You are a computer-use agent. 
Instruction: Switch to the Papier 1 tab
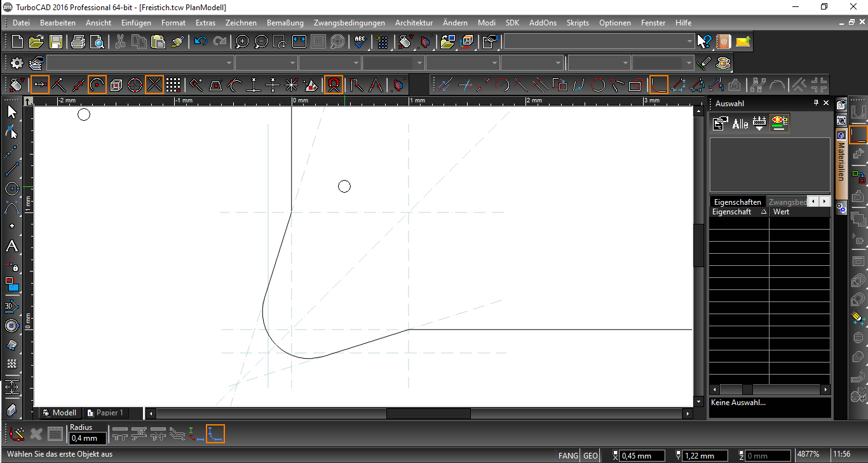(105, 413)
